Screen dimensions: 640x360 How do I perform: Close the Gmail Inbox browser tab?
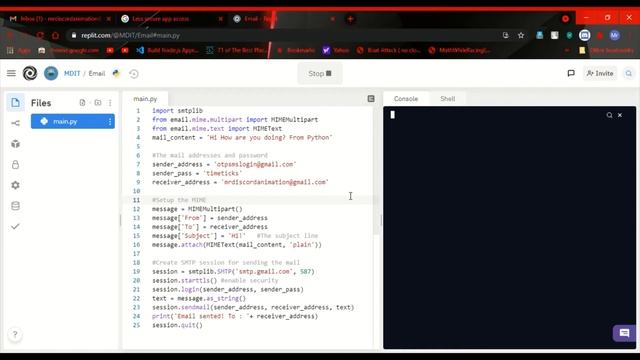pyautogui.click(x=109, y=19)
